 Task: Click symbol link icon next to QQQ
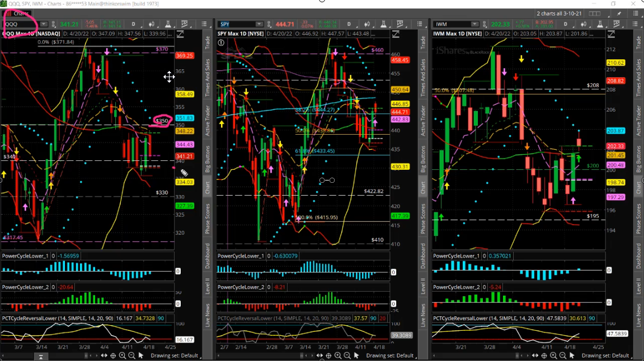(53, 24)
